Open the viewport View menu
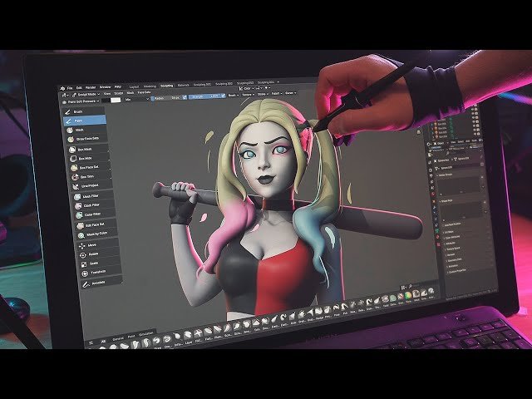 pos(107,94)
